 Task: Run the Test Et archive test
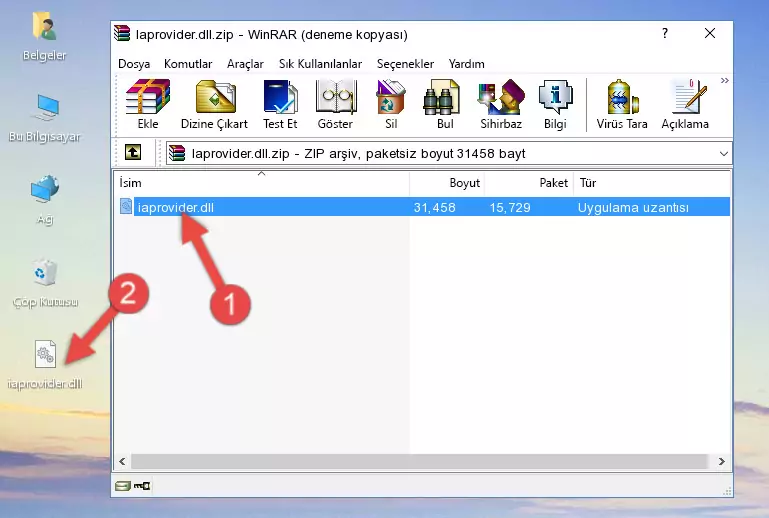280,104
